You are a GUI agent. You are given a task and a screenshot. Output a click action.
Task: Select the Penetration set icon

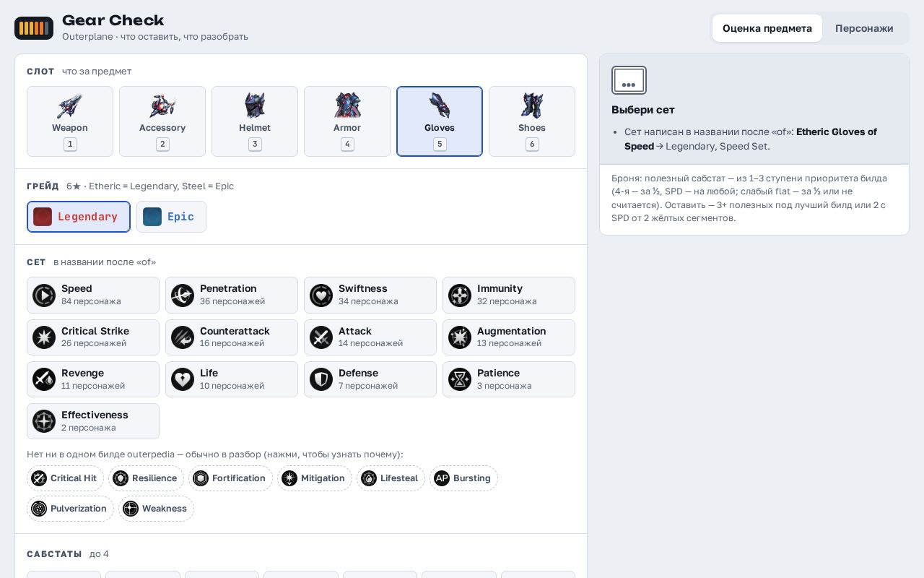183,295
